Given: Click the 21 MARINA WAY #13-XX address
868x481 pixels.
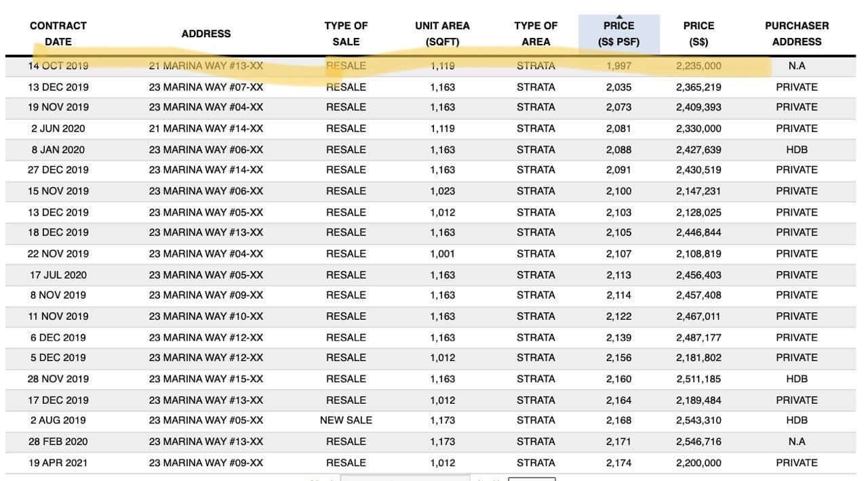Looking at the screenshot, I should pos(206,66).
